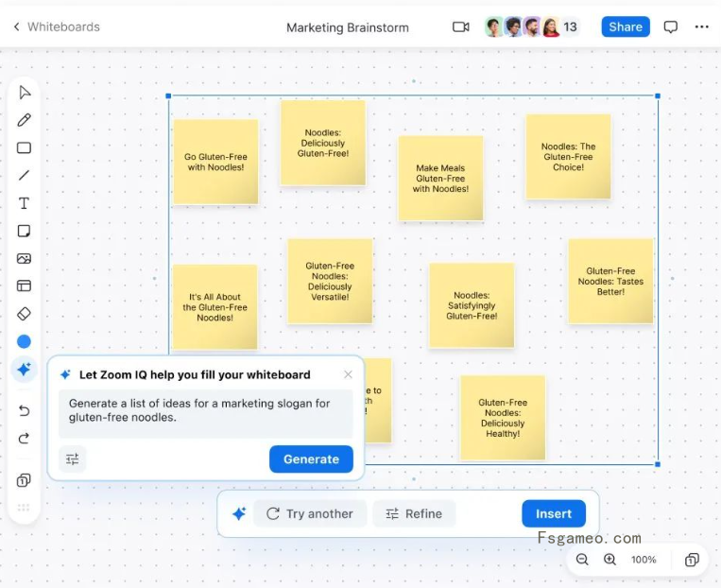Viewport: 721px width, 588px height.
Task: Select the text tool
Action: [24, 203]
